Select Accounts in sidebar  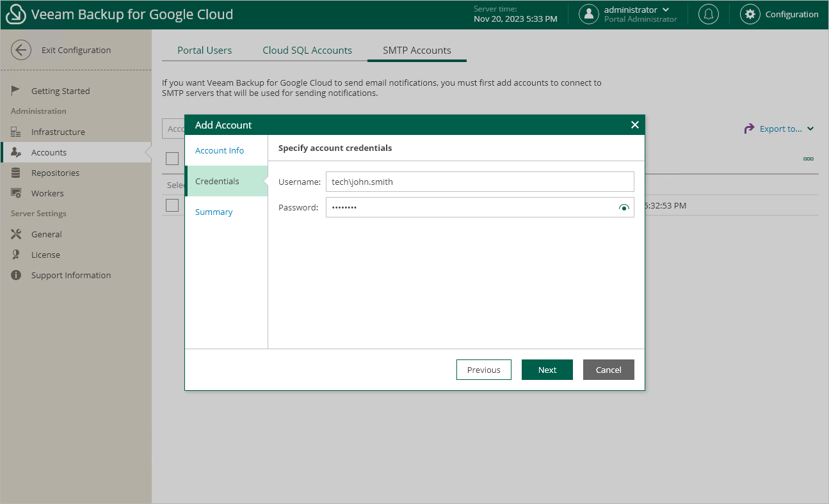tap(76, 152)
